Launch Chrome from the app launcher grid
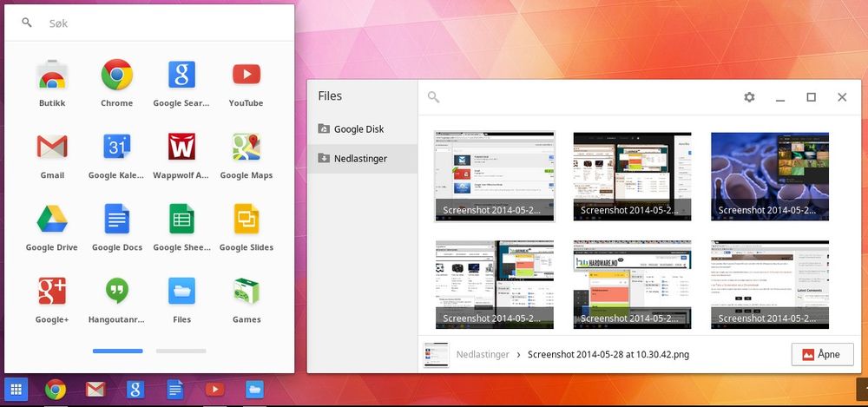 pyautogui.click(x=117, y=83)
